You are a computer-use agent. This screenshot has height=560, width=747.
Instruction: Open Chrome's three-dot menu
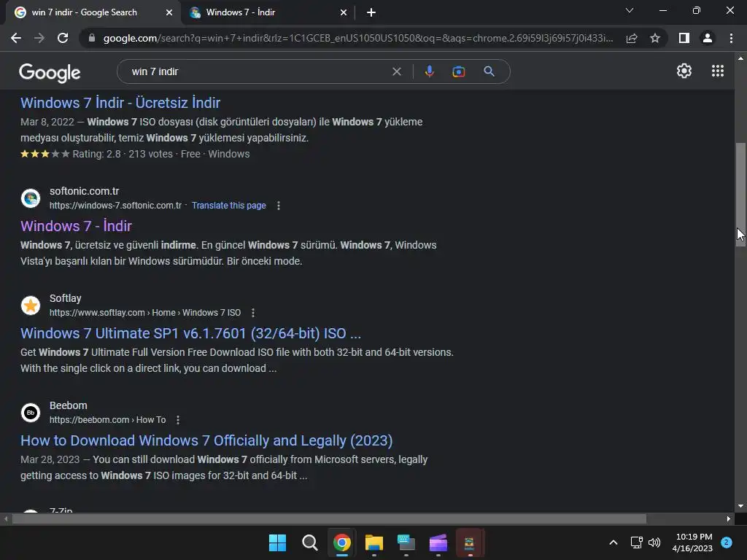[x=731, y=38]
